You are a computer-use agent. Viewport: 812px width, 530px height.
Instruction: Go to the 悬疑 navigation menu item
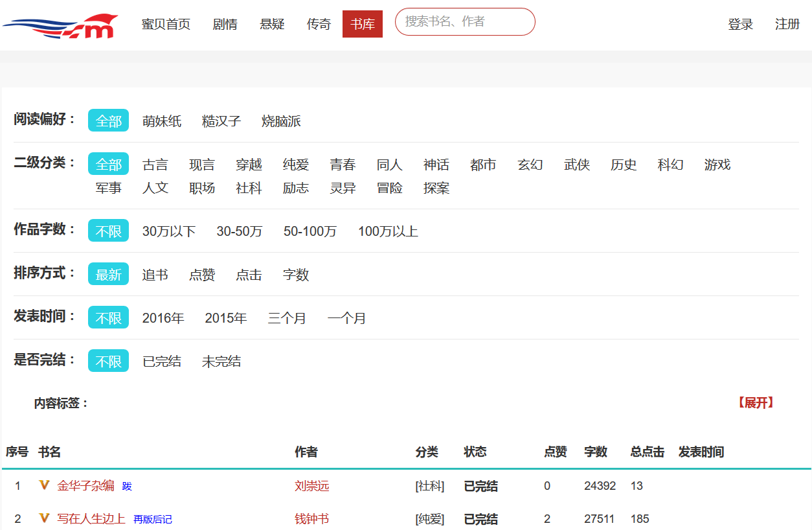(272, 25)
